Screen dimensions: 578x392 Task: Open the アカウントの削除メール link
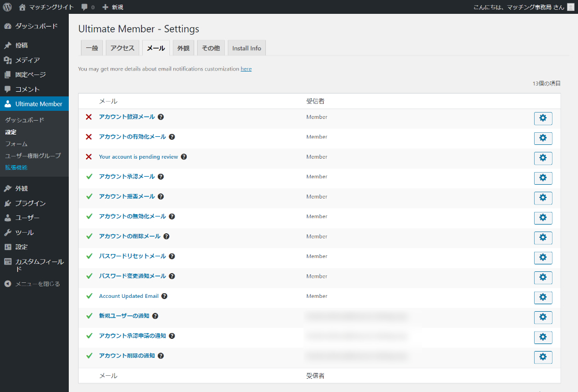click(x=129, y=236)
